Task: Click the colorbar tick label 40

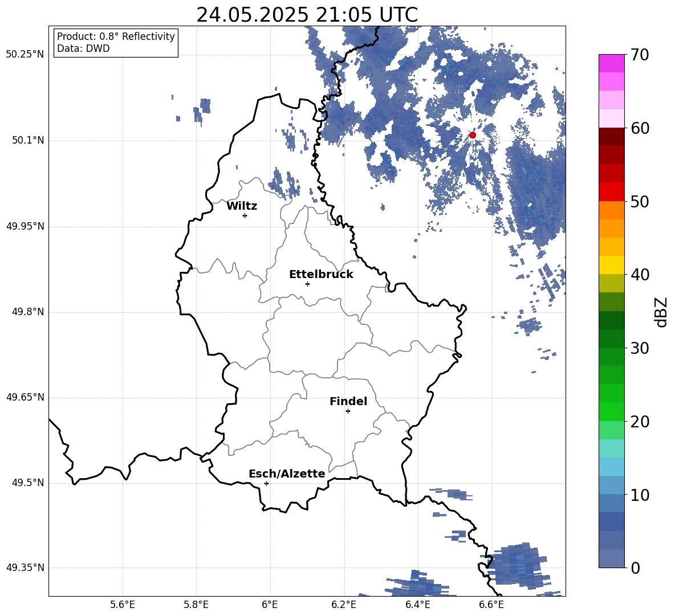Action: 639,275
